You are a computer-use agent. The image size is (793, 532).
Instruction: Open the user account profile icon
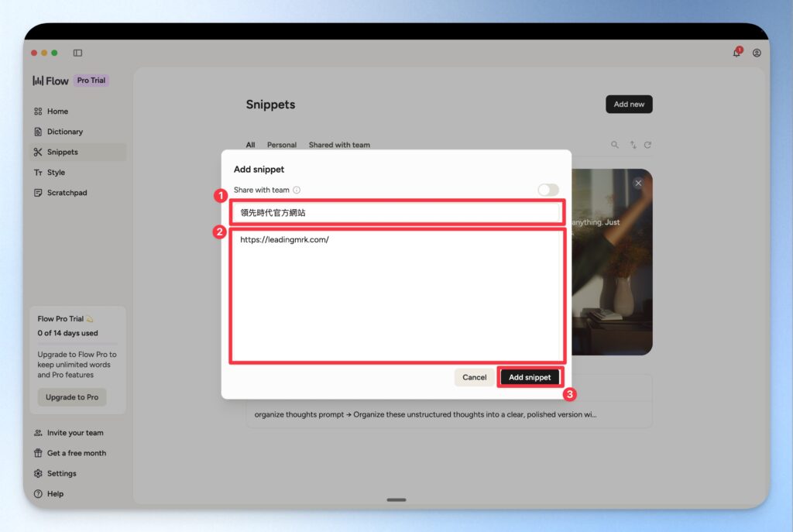pyautogui.click(x=757, y=53)
